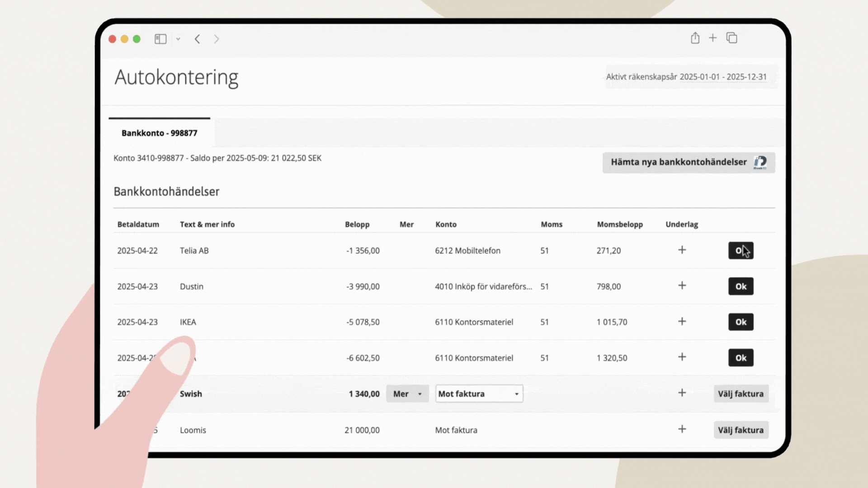The image size is (868, 488).
Task: Show tab overview icon
Action: 731,38
